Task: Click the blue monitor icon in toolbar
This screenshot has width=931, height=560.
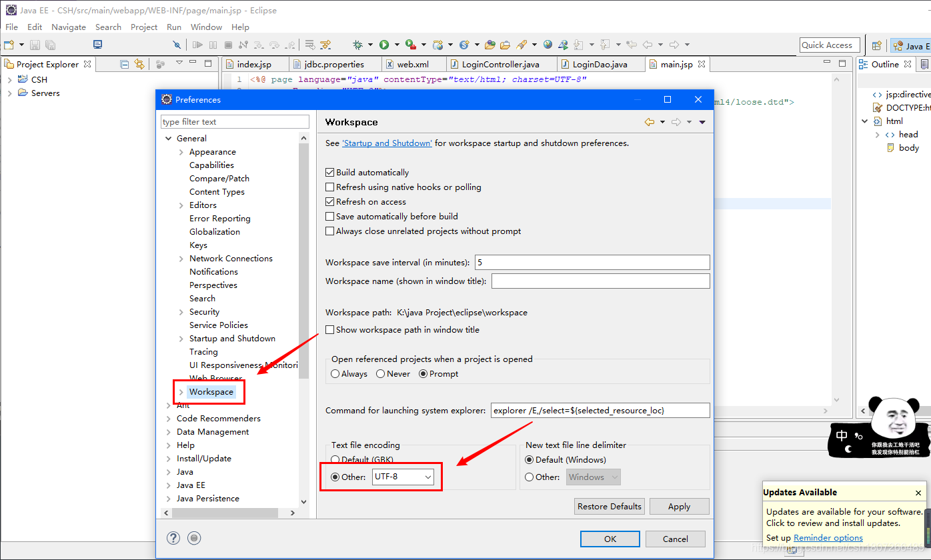Action: (x=97, y=45)
